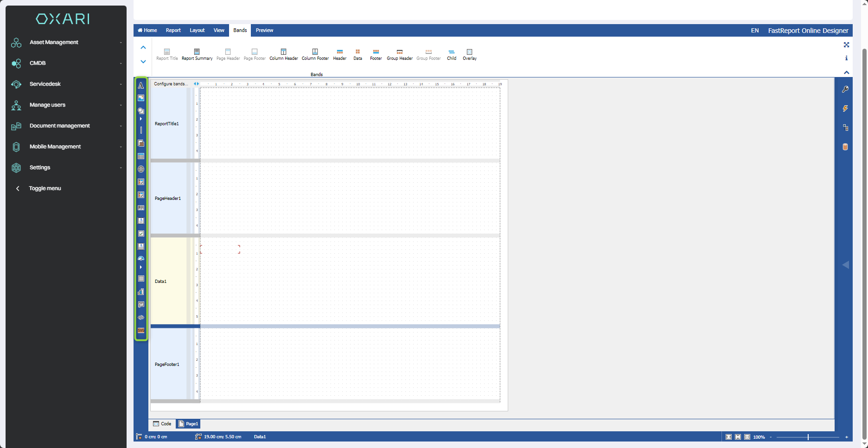Viewport: 868px width, 448px height.
Task: Open the database Data panel icon
Action: [845, 147]
